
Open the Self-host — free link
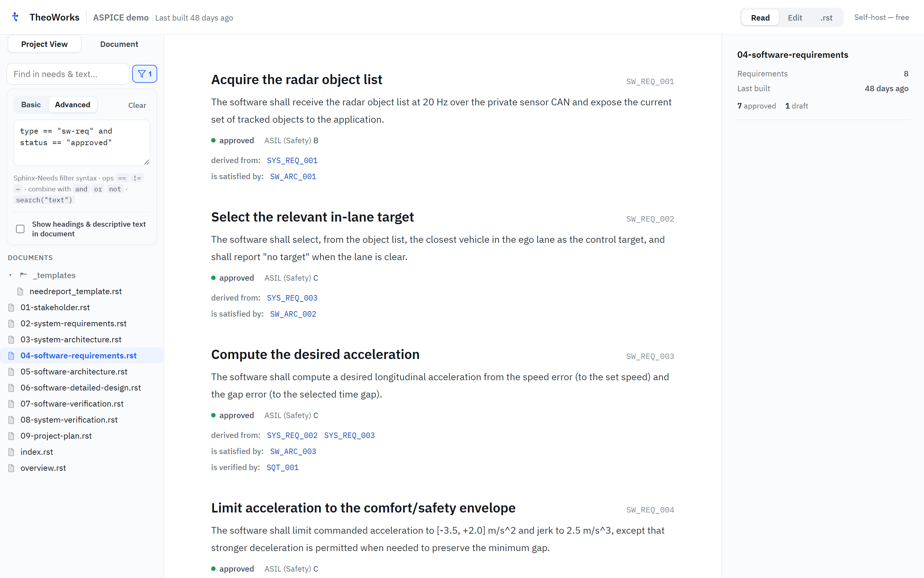point(882,17)
